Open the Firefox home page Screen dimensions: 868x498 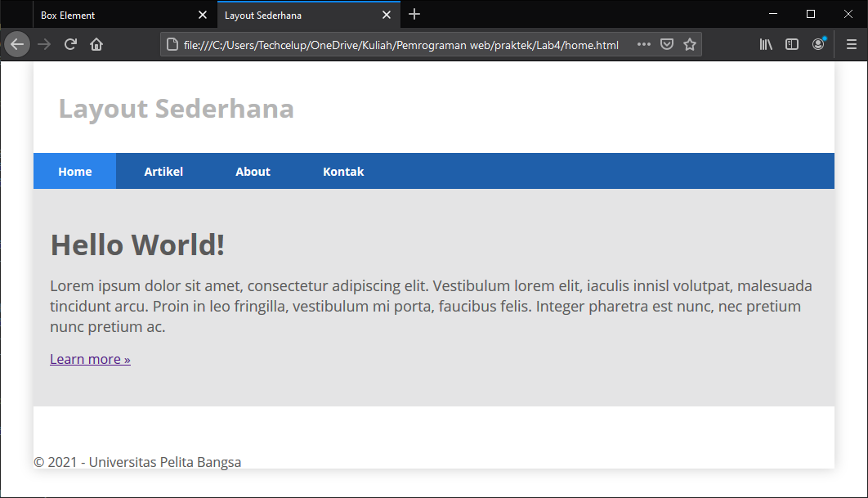click(96, 44)
